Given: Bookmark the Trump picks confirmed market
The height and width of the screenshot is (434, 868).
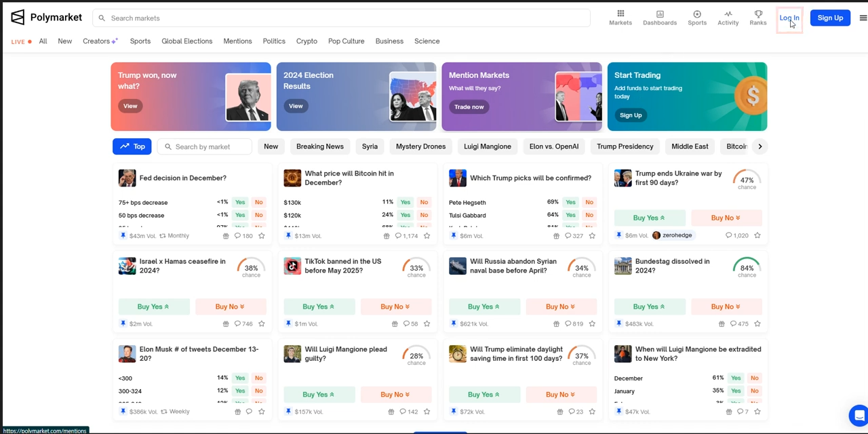Looking at the screenshot, I should (592, 236).
